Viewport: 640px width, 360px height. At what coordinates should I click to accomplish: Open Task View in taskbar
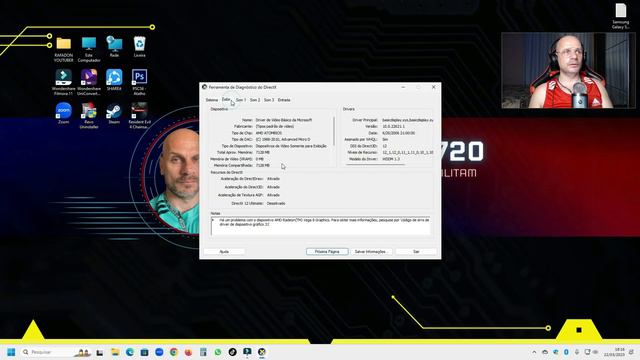coord(100,352)
